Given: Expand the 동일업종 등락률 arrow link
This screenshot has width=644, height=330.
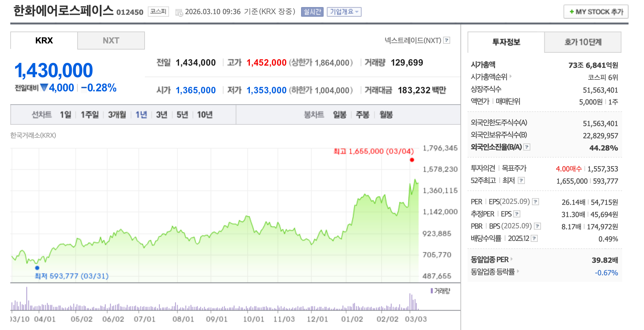Looking at the screenshot, I should [x=518, y=271].
